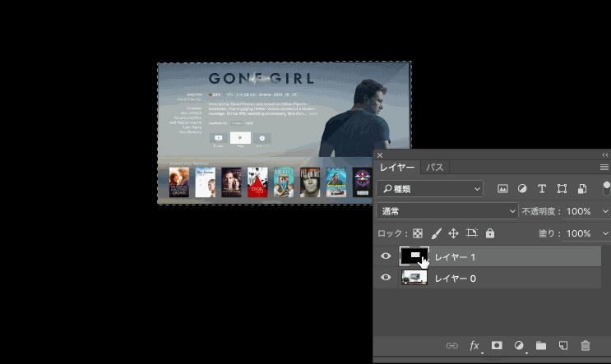Open the 通常 blend mode dropdown
This screenshot has height=364, width=611.
[x=447, y=211]
